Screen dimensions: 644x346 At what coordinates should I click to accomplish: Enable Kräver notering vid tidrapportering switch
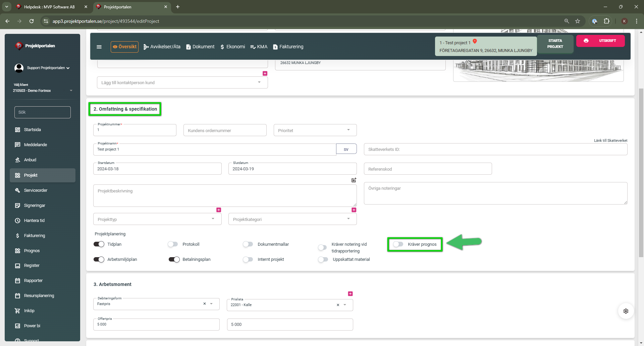click(x=322, y=247)
